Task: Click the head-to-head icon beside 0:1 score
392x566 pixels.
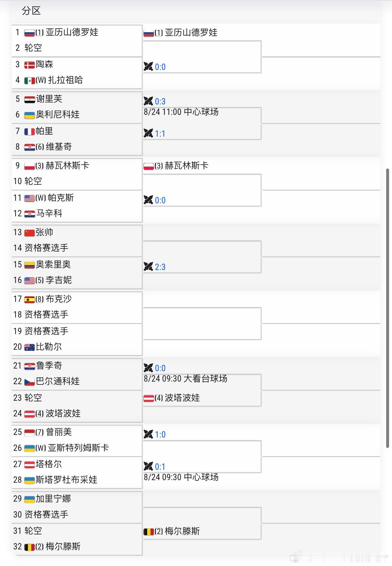Action: pyautogui.click(x=148, y=466)
